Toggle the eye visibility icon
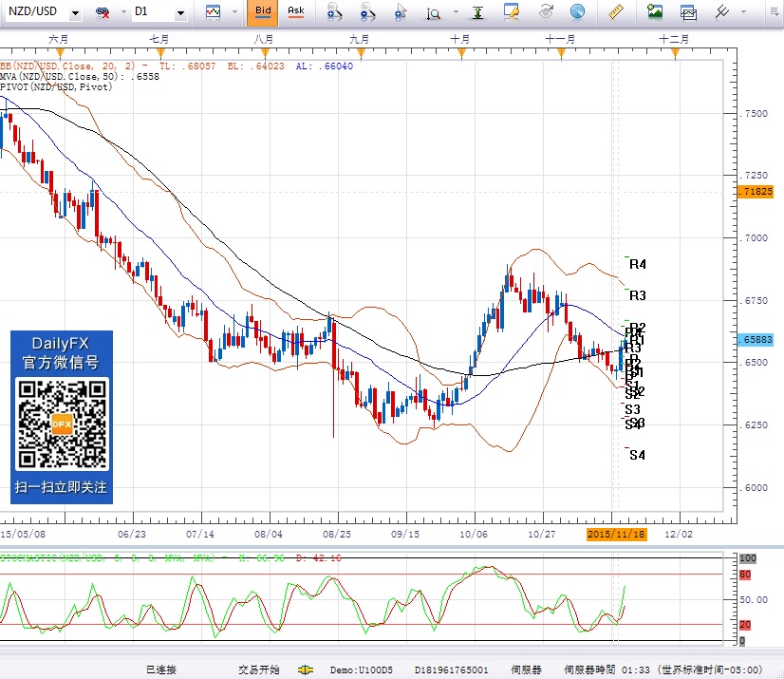This screenshot has height=679, width=784. click(546, 12)
